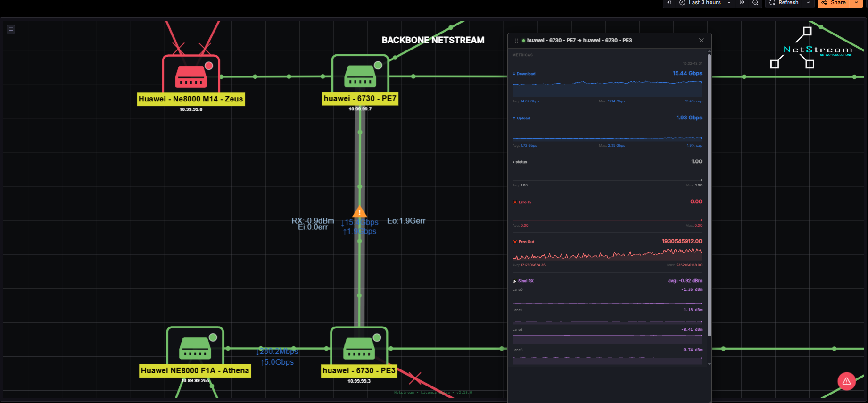
Task: Click the Avg: 14.67 Gbps download stat
Action: click(526, 101)
